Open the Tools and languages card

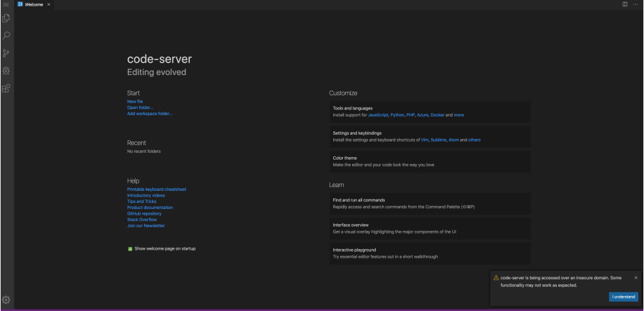pyautogui.click(x=430, y=111)
